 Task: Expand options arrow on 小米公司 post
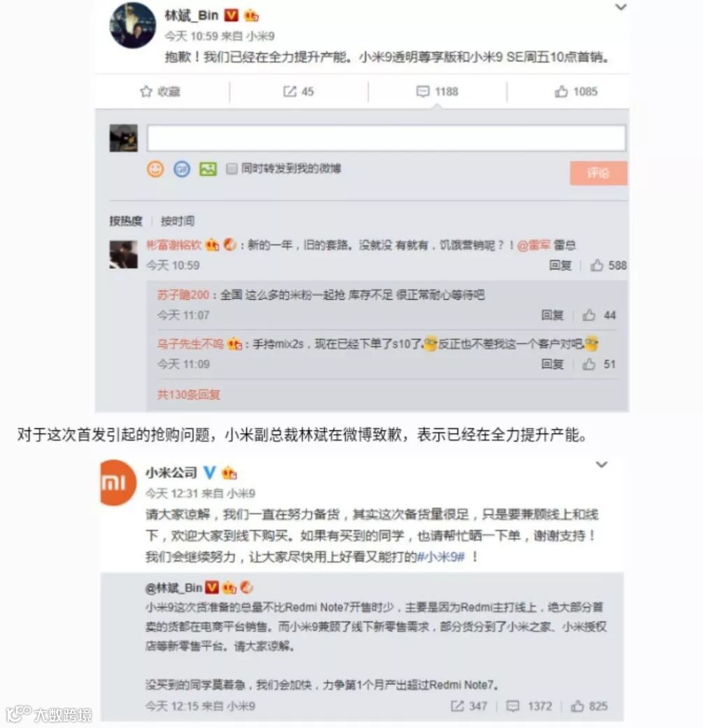click(x=602, y=464)
